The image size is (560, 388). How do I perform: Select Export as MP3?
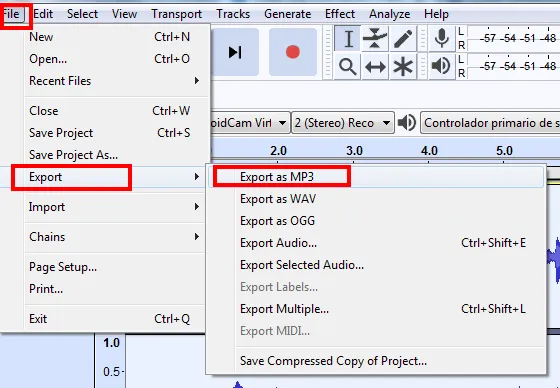tap(376, 177)
